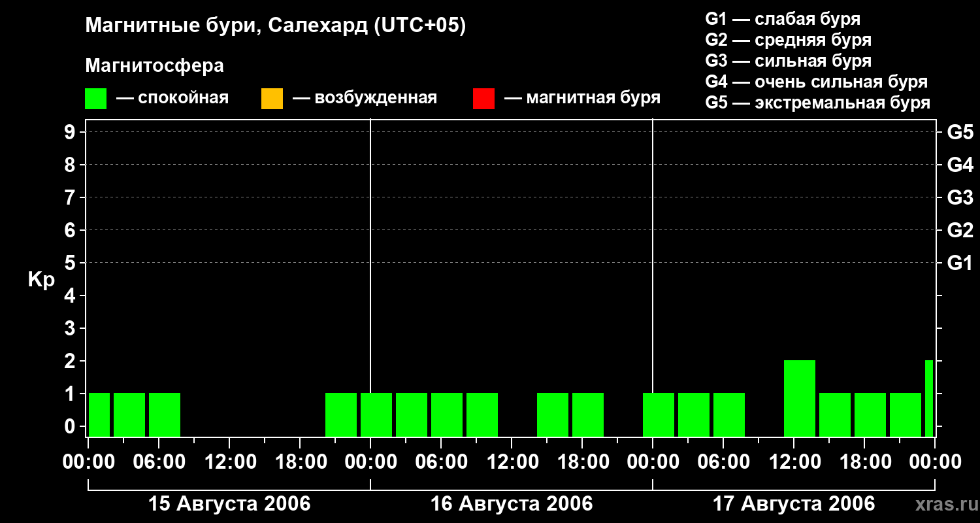The height and width of the screenshot is (523, 980).
Task: Click the 'G5 — экстремальная буря' legend line
Action: click(818, 103)
